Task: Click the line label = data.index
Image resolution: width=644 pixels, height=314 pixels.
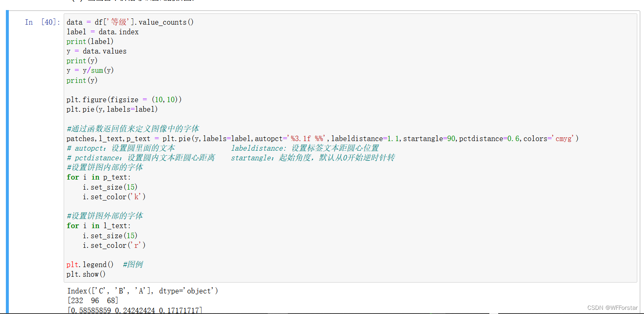Action: (x=103, y=32)
